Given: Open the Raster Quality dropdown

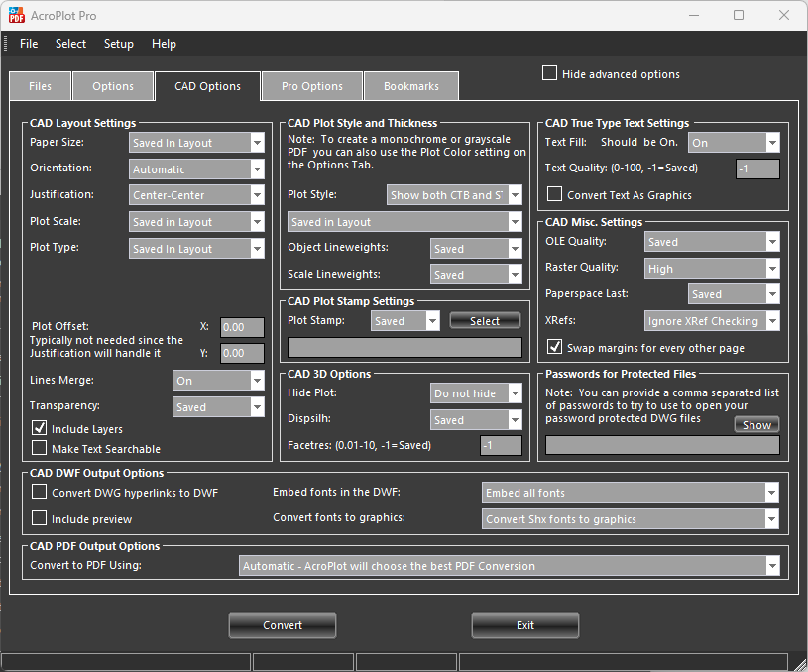Looking at the screenshot, I should pos(712,268).
